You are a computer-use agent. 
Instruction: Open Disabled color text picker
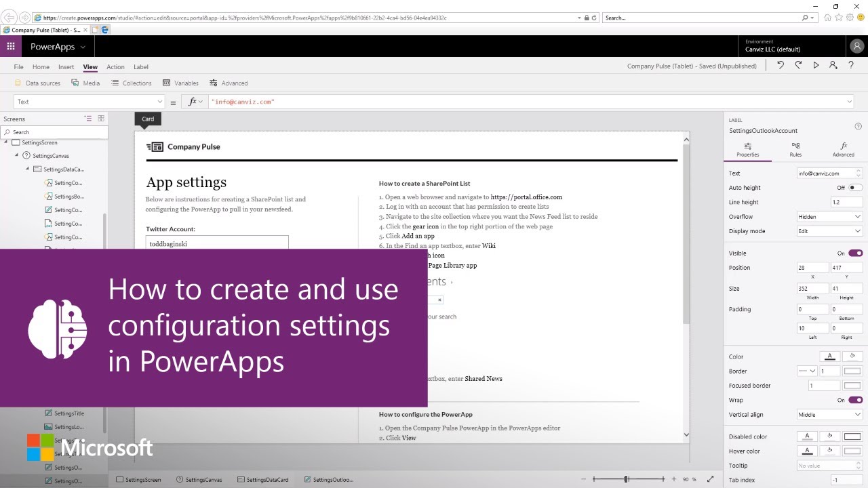[x=807, y=436]
